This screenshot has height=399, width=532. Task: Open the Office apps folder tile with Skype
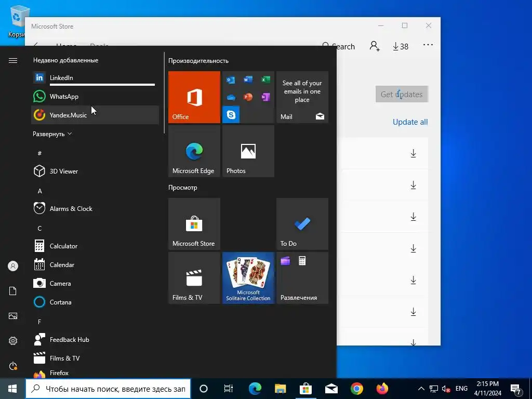click(248, 97)
